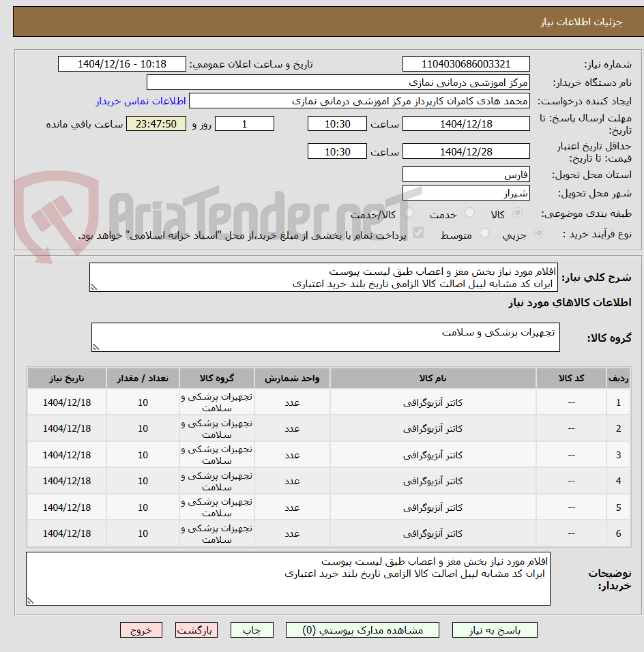
Task: Open 'مشاهده مدارک پیوستی (0)' button
Action: click(362, 630)
